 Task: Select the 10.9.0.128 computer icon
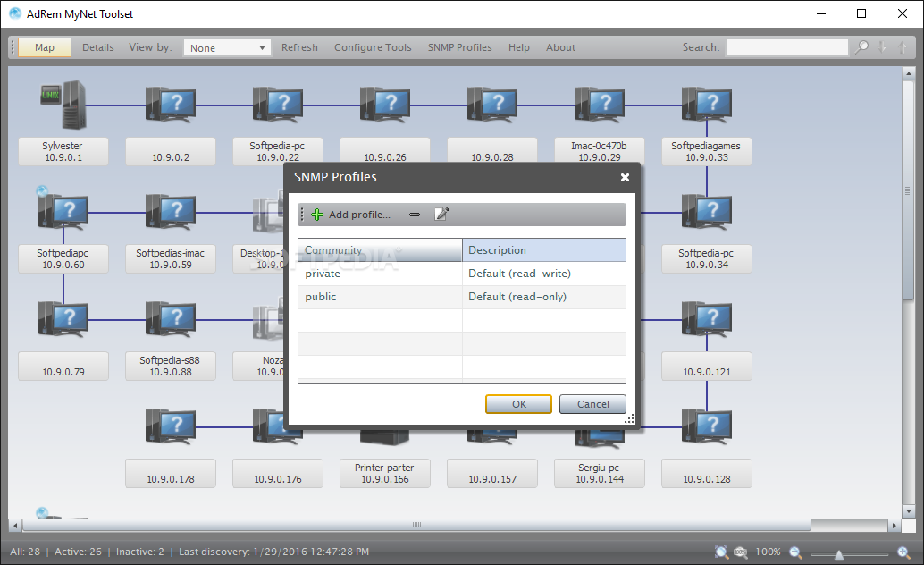[707, 426]
